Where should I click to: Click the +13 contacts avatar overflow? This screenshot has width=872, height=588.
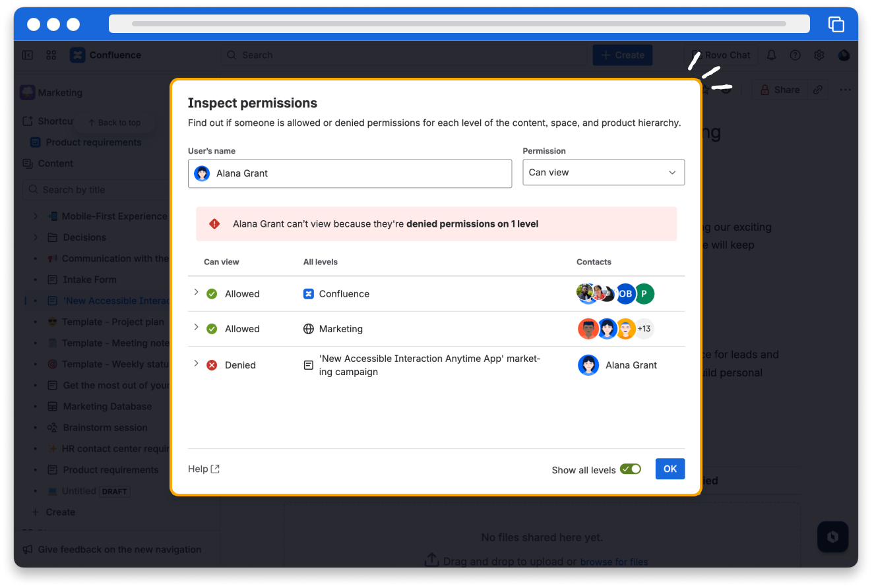(644, 329)
